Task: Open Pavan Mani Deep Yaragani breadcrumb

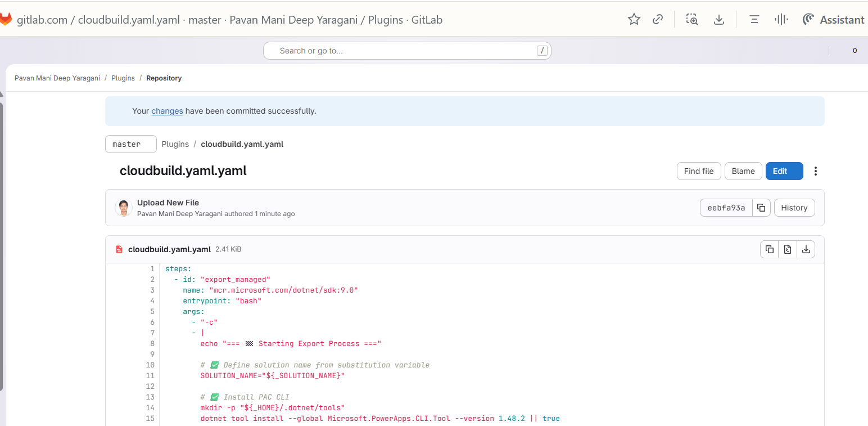Action: pyautogui.click(x=57, y=78)
